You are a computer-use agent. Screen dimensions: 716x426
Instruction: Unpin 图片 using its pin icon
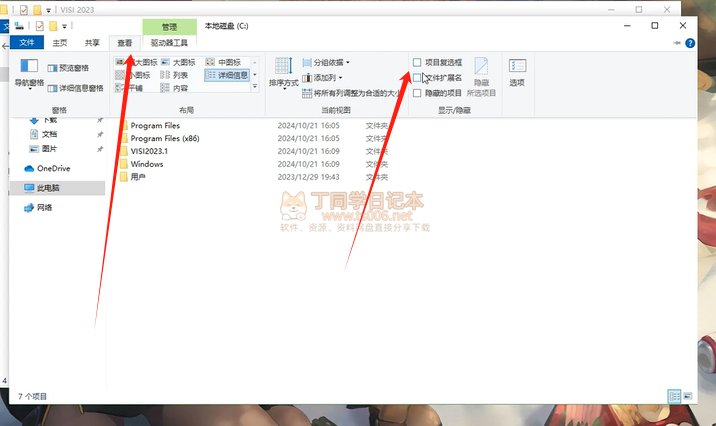tap(100, 149)
